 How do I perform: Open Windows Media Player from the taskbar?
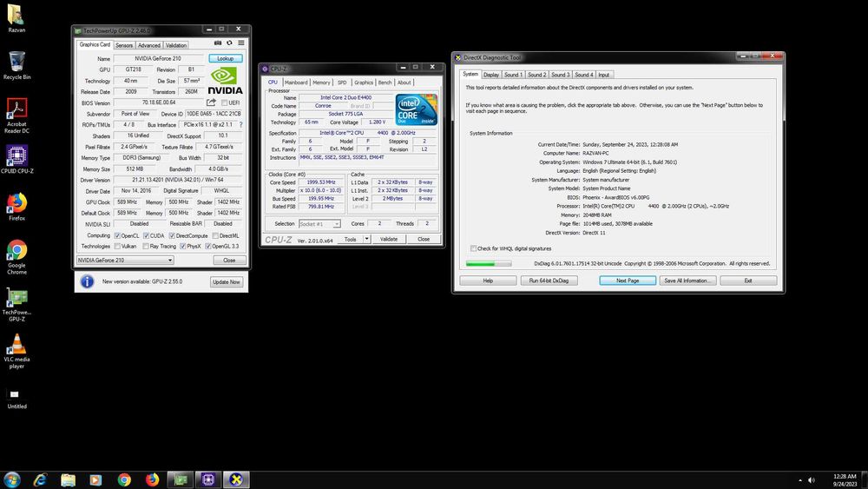pyautogui.click(x=95, y=479)
